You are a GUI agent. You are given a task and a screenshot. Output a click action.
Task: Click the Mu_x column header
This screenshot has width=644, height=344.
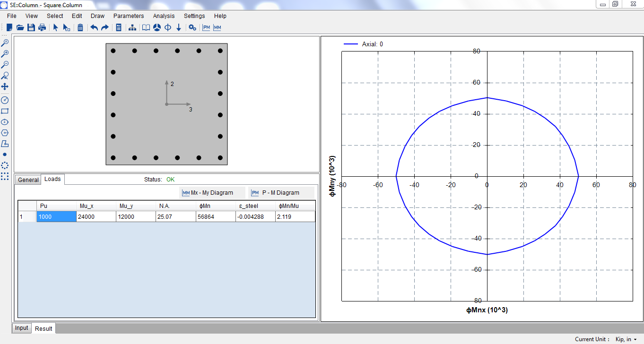coord(96,206)
